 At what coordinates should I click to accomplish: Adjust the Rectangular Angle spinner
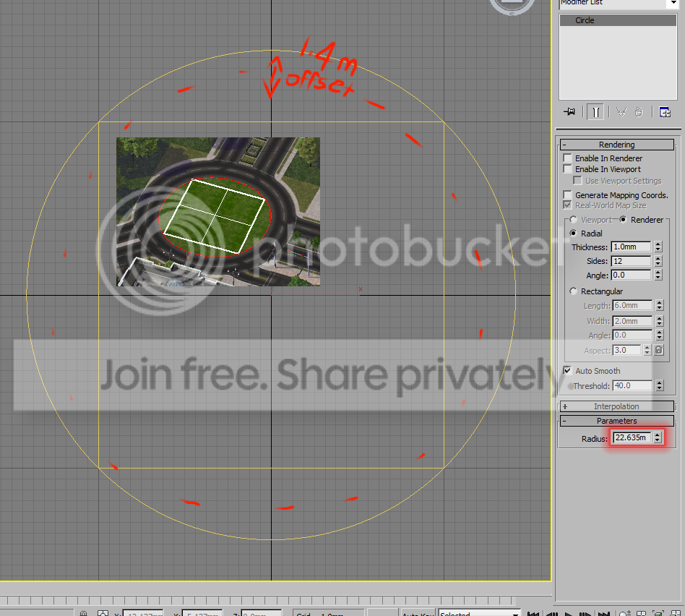[x=660, y=335]
